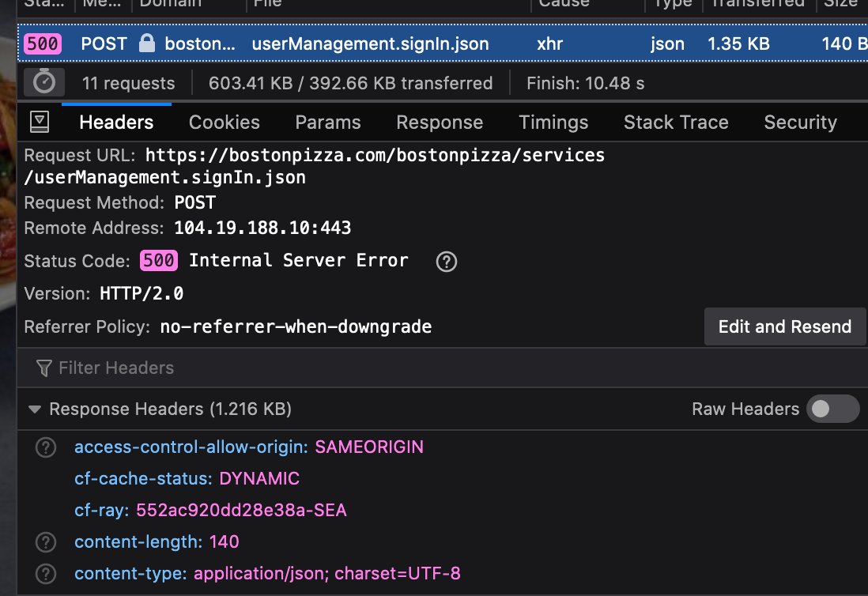
Task: Click the HTTP/2.0 version value
Action: pos(142,293)
